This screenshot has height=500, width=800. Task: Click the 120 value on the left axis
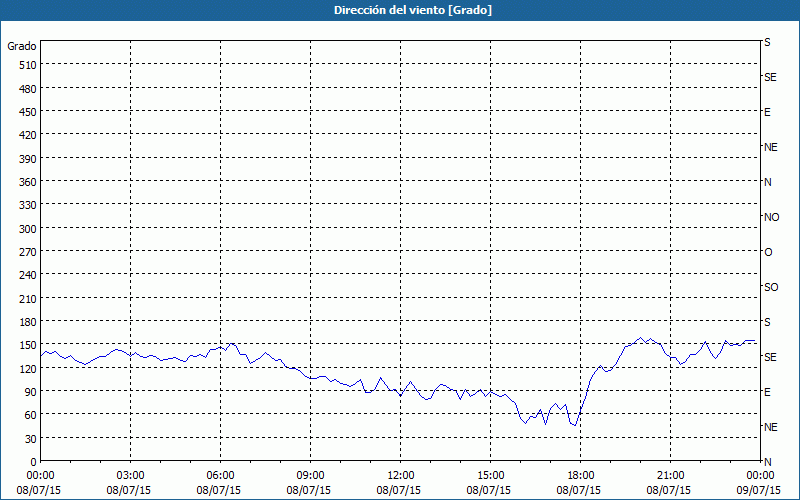pyautogui.click(x=28, y=369)
